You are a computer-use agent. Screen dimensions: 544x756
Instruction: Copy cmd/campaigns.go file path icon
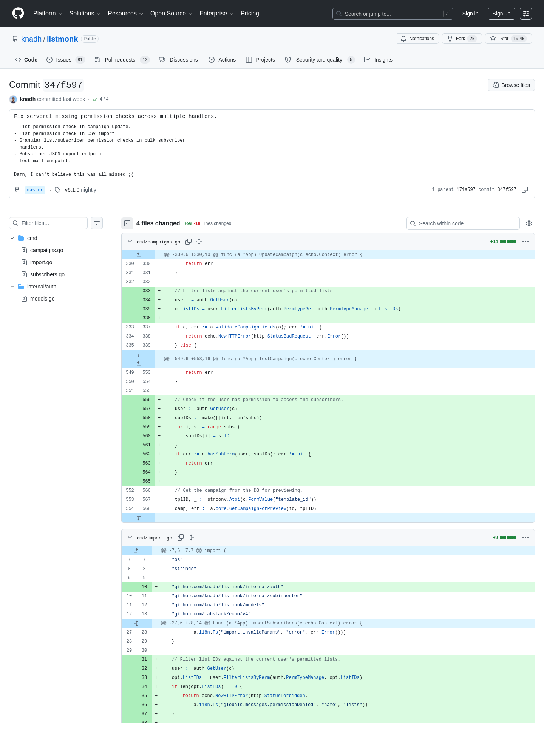tap(189, 242)
